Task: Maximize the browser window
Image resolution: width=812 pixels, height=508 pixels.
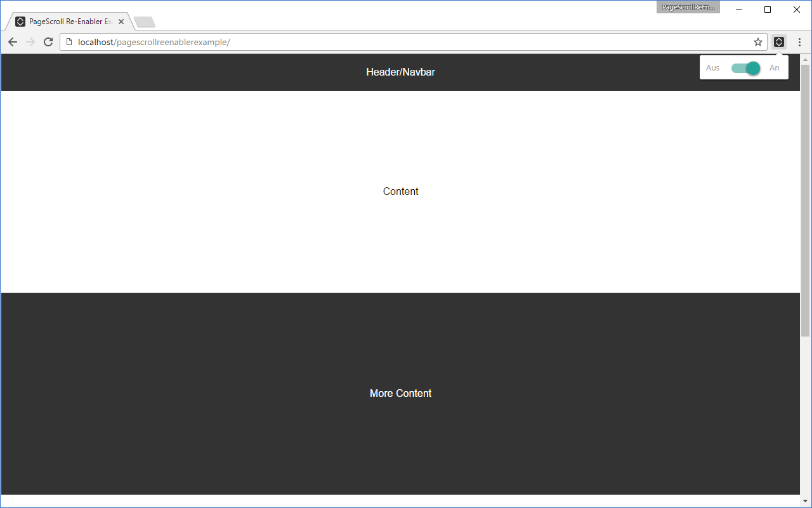Action: pyautogui.click(x=768, y=10)
